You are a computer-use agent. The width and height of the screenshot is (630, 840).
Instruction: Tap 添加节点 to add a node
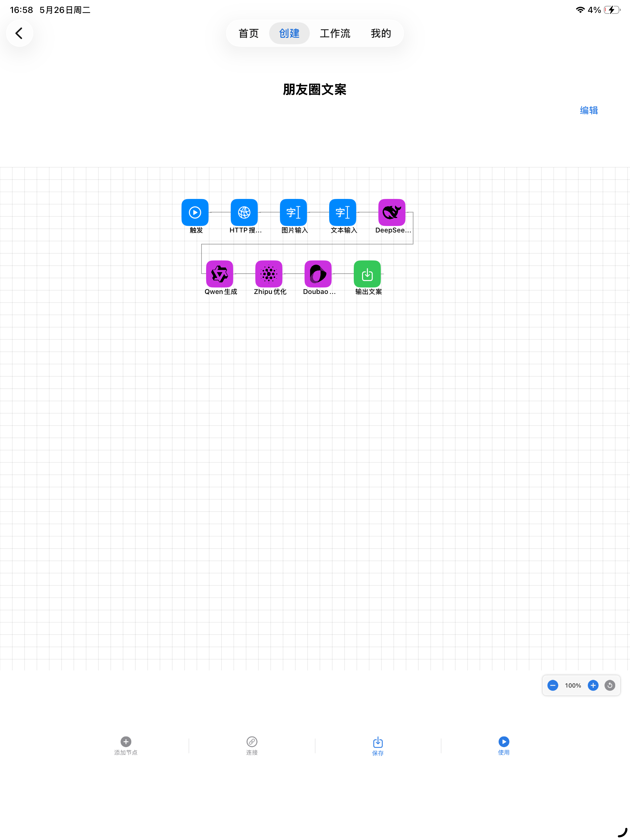(x=126, y=746)
